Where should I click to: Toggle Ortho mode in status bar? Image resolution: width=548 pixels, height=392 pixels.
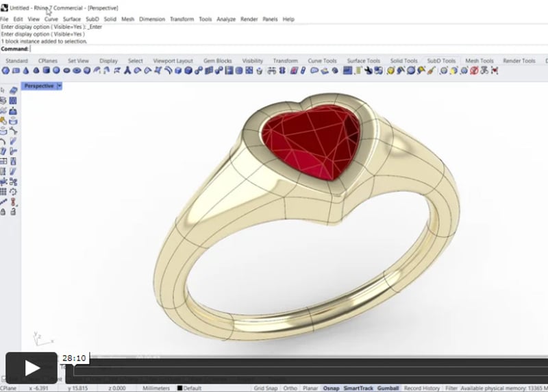pyautogui.click(x=290, y=388)
